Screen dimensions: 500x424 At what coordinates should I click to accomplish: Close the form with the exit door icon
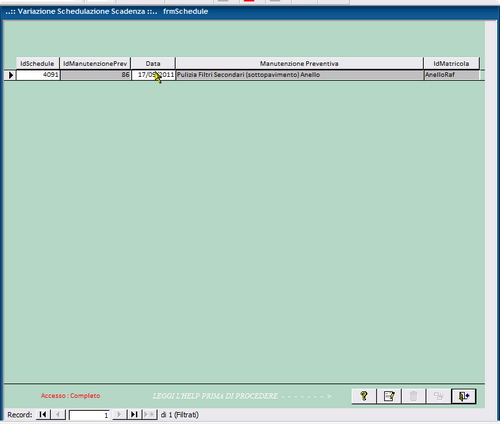click(x=464, y=396)
